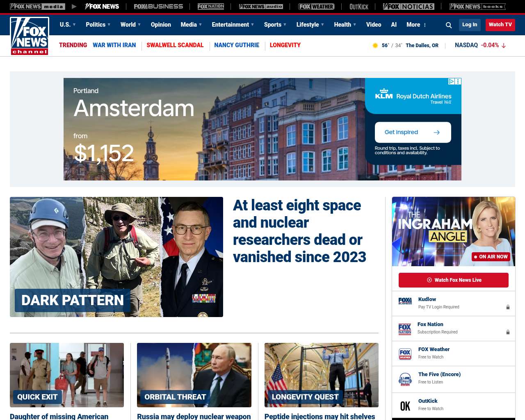Screen dimensions: 525x420
Task: Open The Ingraham Angle on-air banner
Action: [454, 231]
